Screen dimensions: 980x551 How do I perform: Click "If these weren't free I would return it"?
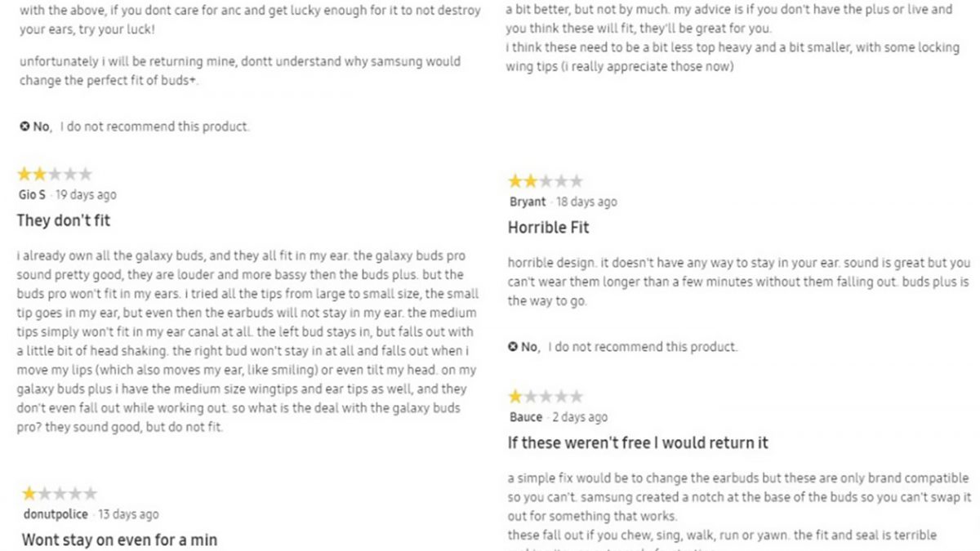pos(638,443)
